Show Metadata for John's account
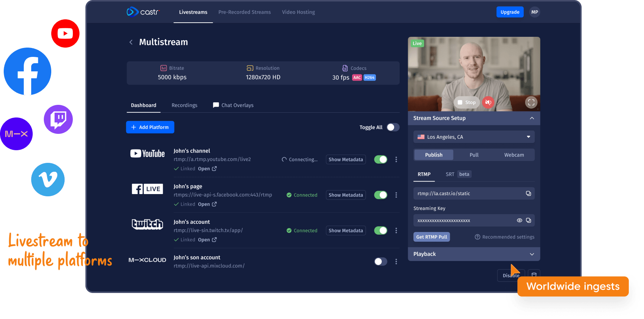644x319 pixels. [x=346, y=231]
